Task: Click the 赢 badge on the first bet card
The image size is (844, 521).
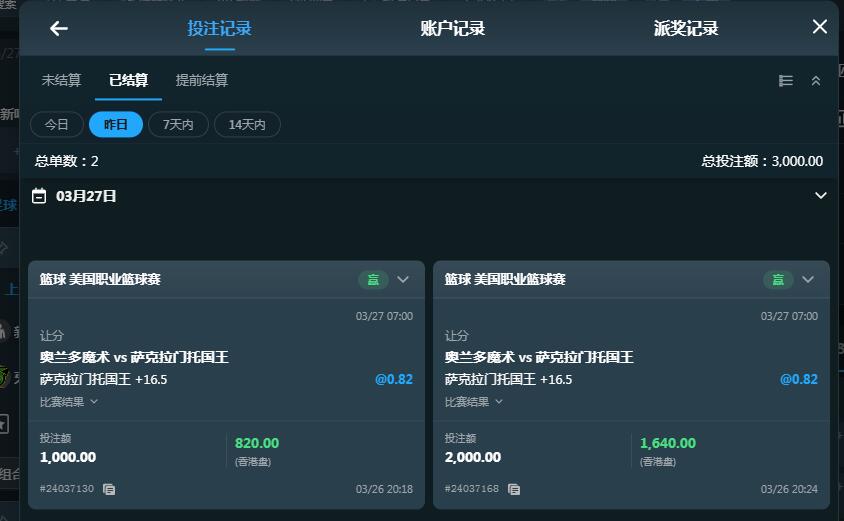Action: pos(373,280)
